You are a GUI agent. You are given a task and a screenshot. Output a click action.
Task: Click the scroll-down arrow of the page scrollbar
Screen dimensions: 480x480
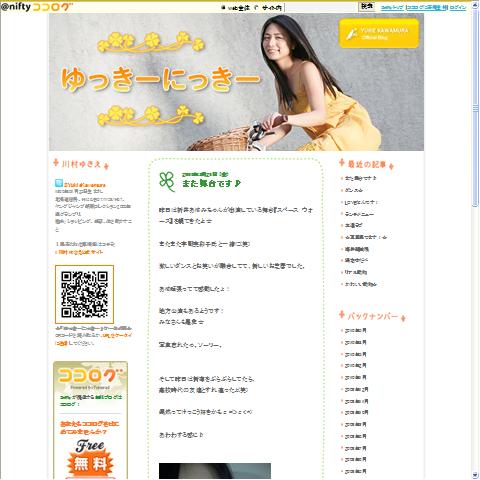(475, 475)
